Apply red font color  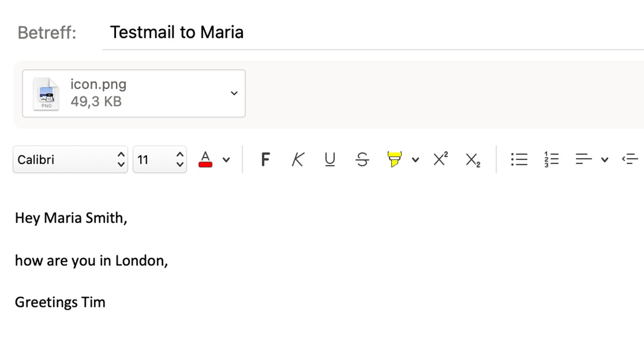[x=205, y=159]
